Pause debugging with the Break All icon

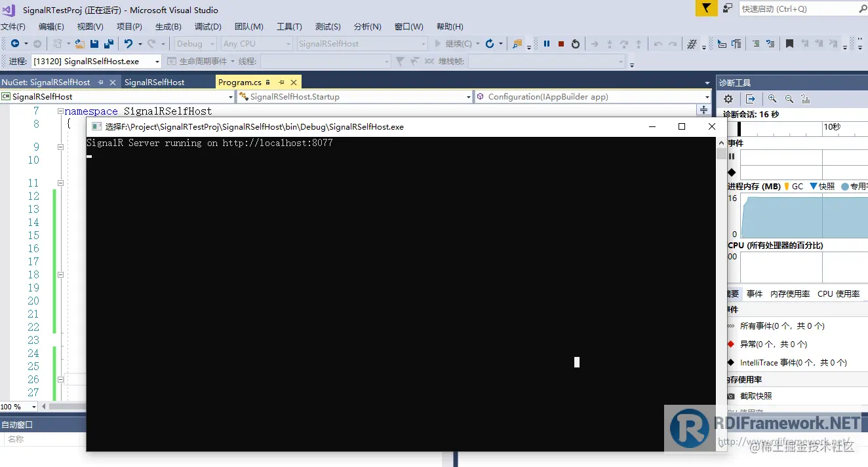[x=547, y=44]
